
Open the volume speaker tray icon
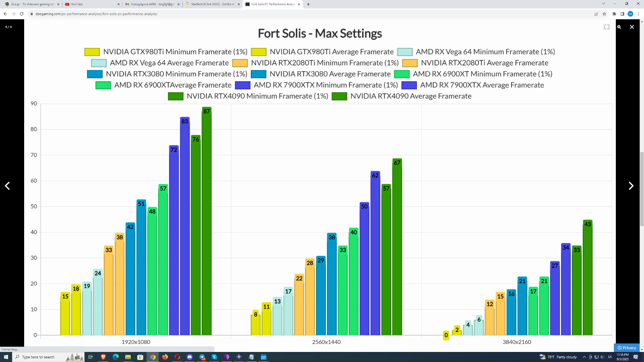[603, 357]
